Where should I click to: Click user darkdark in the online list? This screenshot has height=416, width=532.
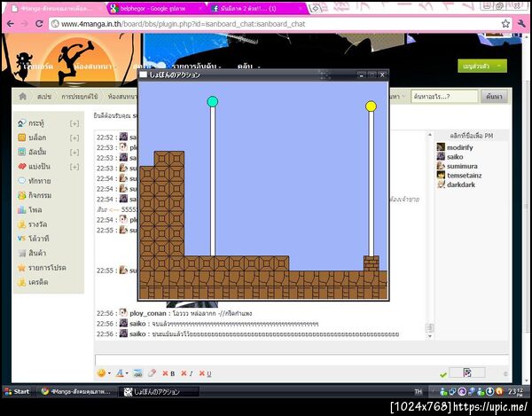coord(461,184)
